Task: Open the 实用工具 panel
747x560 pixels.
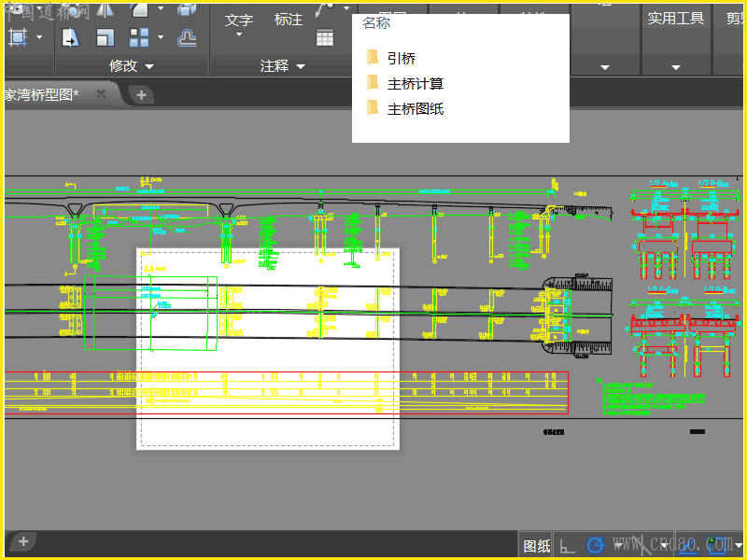Action: [675, 18]
